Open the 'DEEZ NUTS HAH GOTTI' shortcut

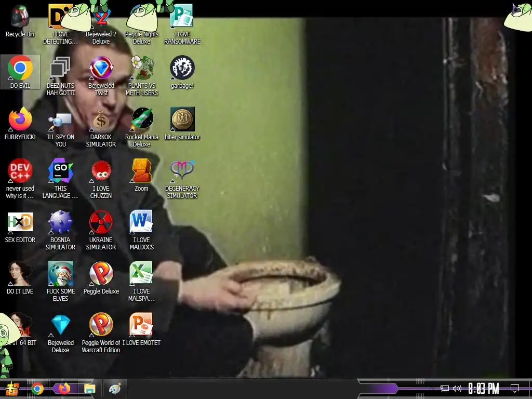coord(60,76)
